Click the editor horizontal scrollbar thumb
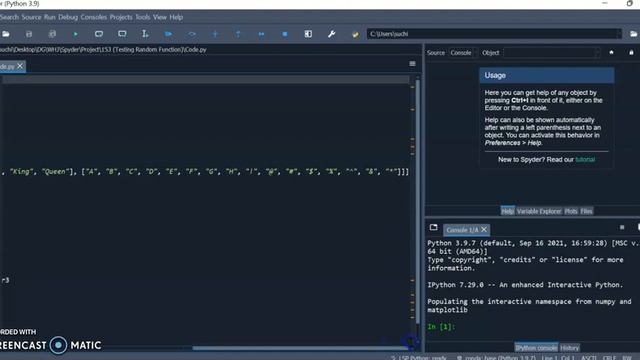The width and height of the screenshot is (640, 360). (x=300, y=348)
